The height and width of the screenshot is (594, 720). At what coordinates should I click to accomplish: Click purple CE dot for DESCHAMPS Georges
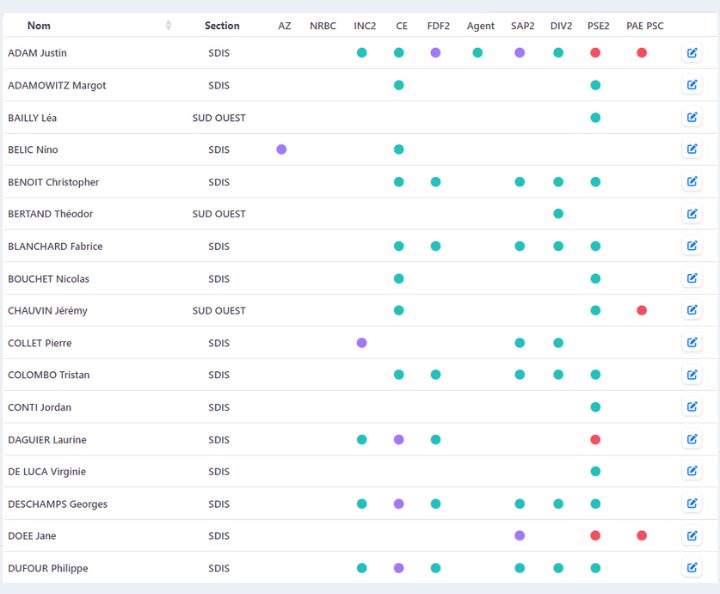[x=399, y=504]
